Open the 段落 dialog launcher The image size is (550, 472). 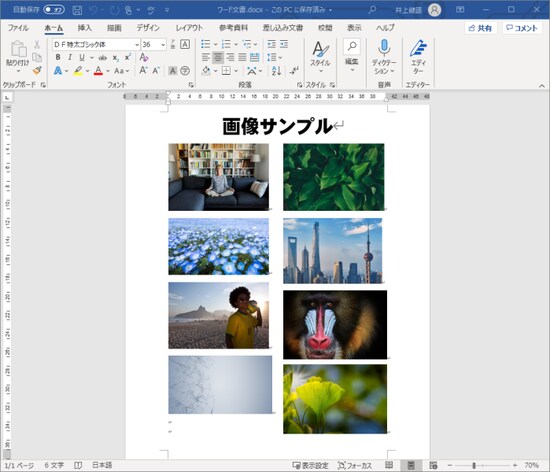pos(299,85)
